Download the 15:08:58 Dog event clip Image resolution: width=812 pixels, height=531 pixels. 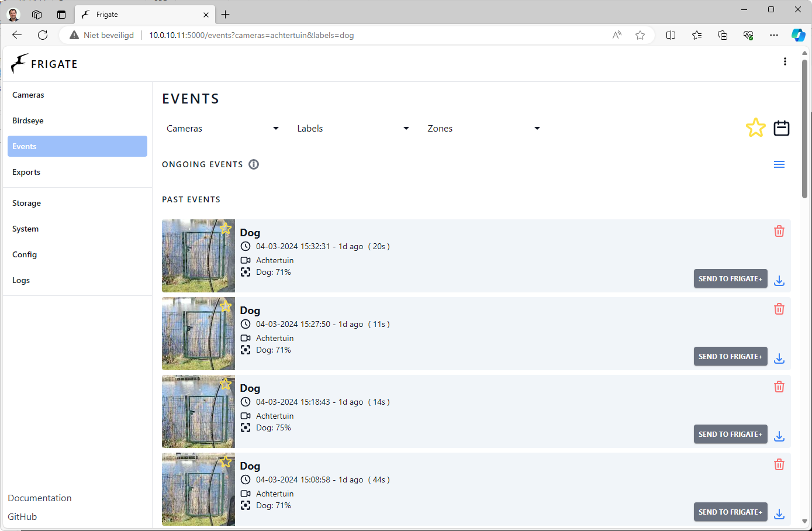pyautogui.click(x=779, y=514)
